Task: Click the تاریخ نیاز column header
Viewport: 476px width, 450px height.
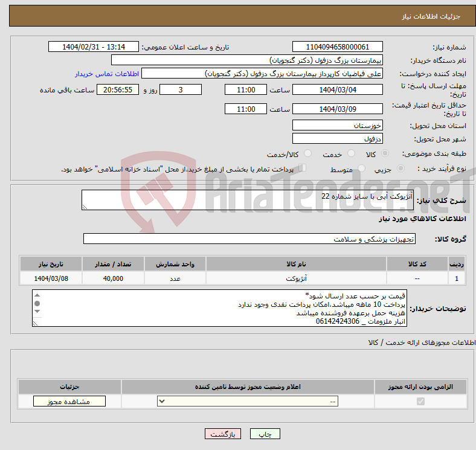Action: 51,264
